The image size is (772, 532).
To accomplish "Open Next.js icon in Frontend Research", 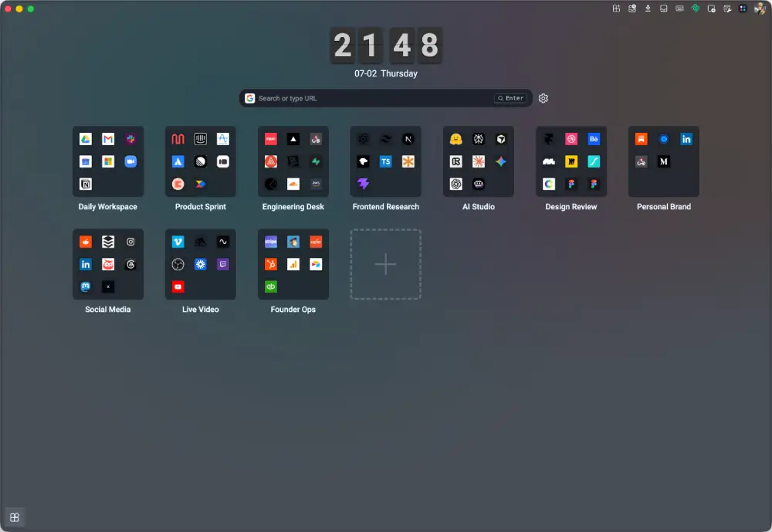I will (408, 139).
